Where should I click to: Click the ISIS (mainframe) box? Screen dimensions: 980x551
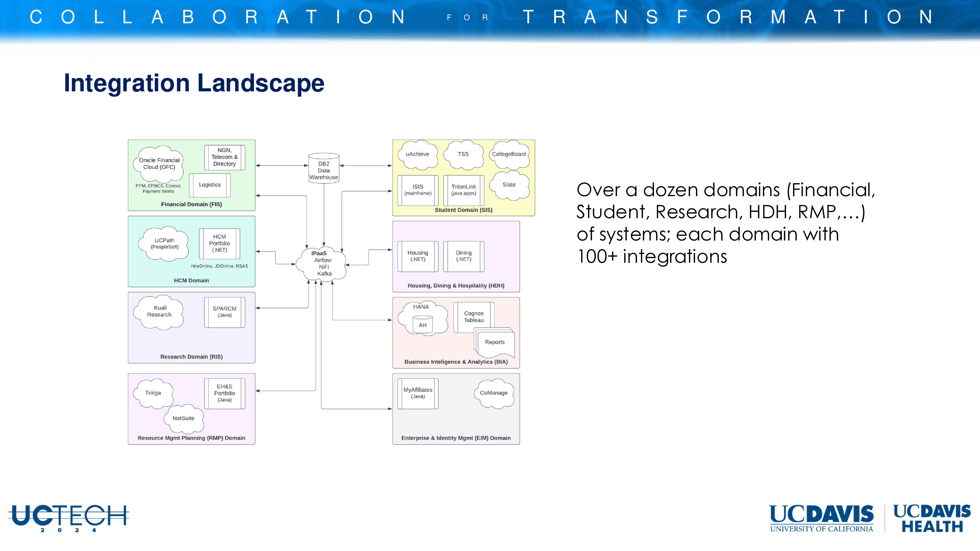pyautogui.click(x=418, y=190)
